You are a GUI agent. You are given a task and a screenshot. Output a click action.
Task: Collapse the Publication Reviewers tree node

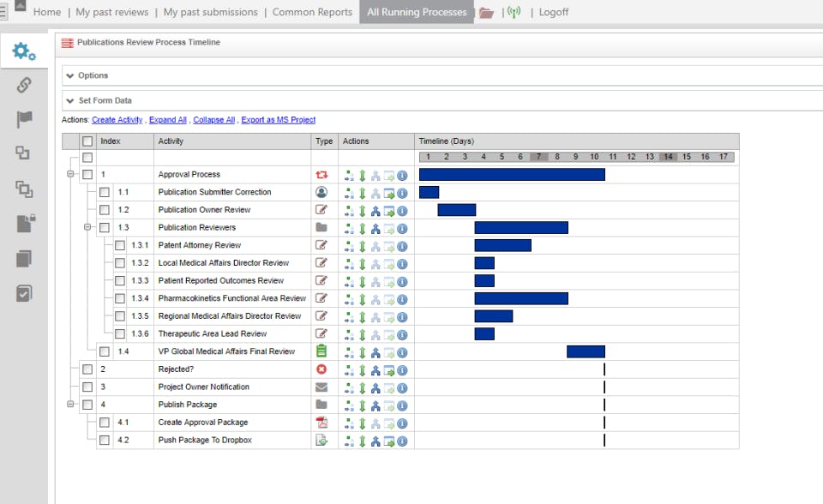point(87,228)
